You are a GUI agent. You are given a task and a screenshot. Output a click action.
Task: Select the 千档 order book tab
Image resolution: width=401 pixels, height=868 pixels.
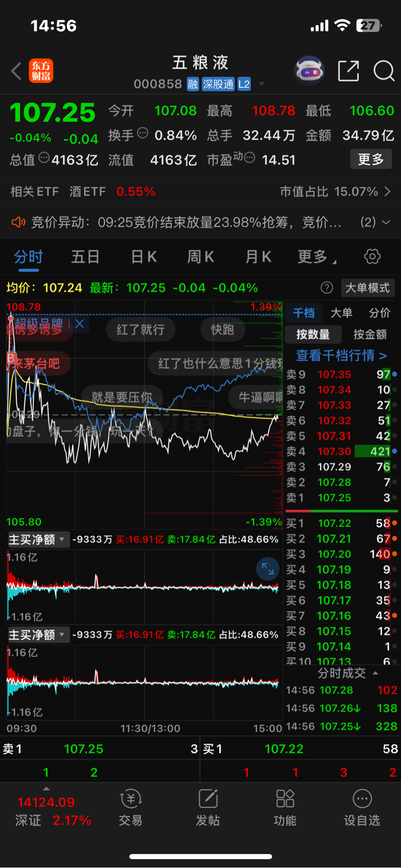coord(304,313)
